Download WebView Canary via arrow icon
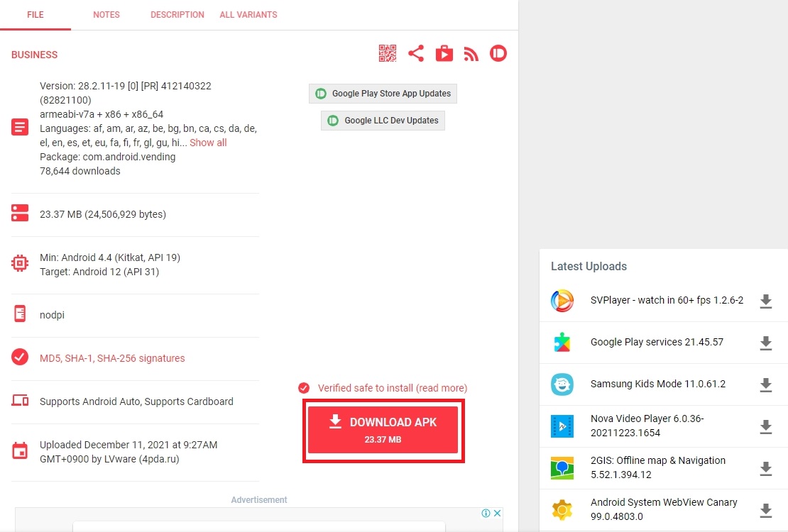The height and width of the screenshot is (532, 788). [765, 511]
